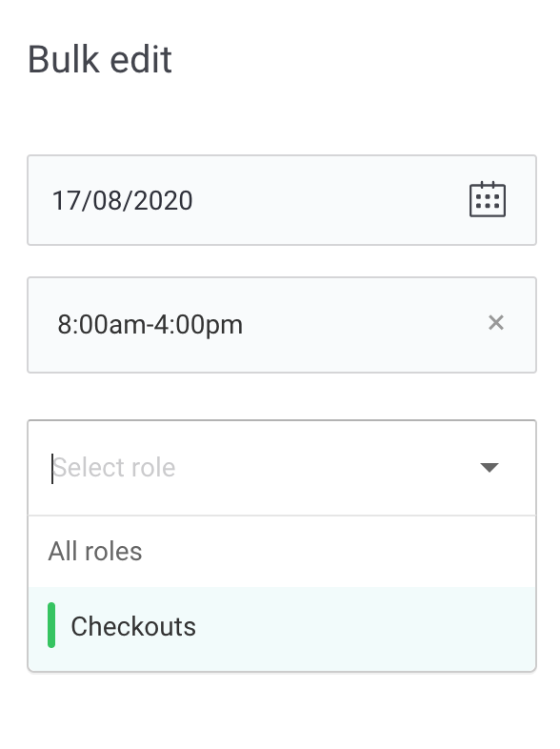The height and width of the screenshot is (749, 560).
Task: Remove shift time using the X icon
Action: click(496, 323)
